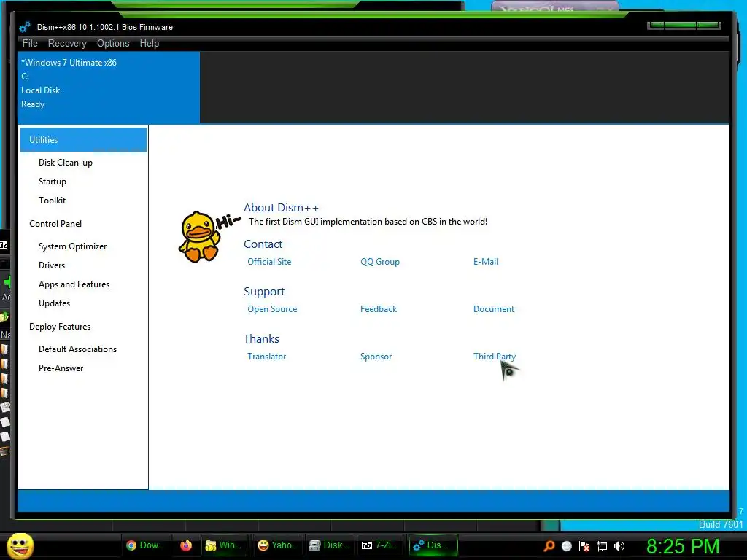Select the Deploy Features section header

60,327
